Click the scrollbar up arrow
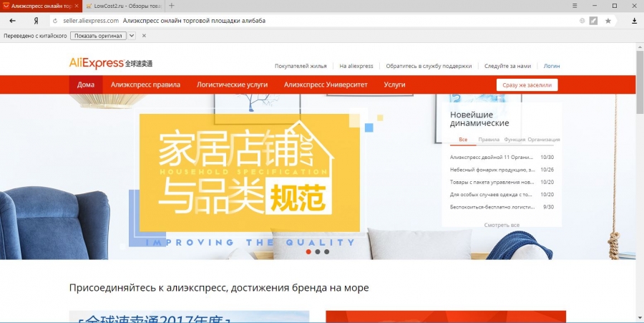Image resolution: width=644 pixels, height=323 pixels. [640, 47]
